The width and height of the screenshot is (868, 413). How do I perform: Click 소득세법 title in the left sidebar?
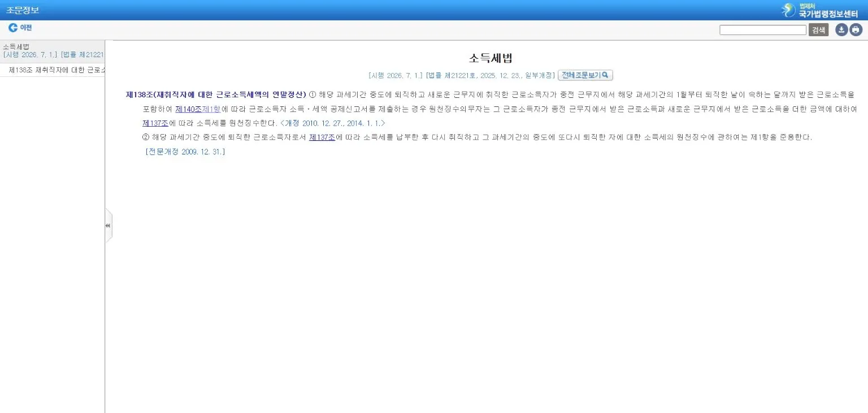(16, 47)
